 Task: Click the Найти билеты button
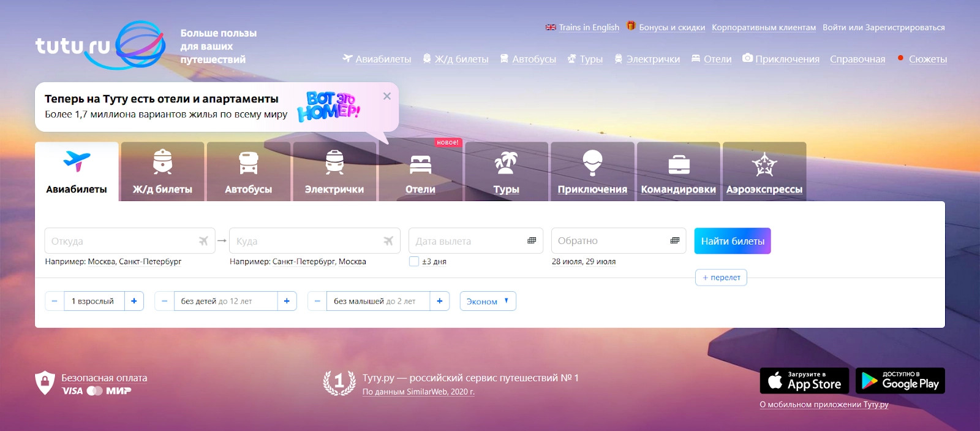point(733,241)
